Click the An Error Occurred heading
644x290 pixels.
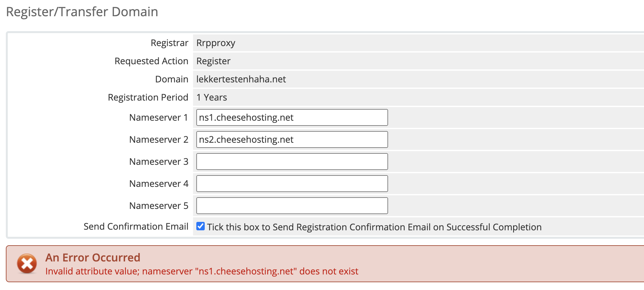(93, 258)
